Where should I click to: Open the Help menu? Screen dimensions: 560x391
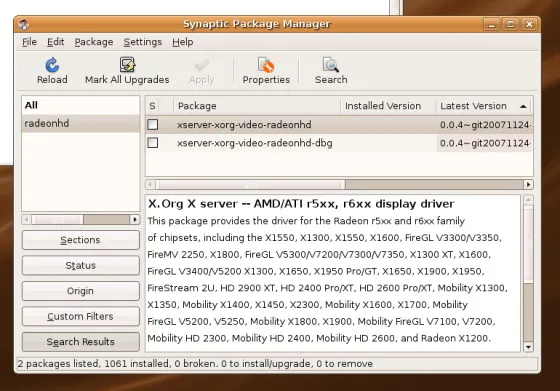[182, 42]
